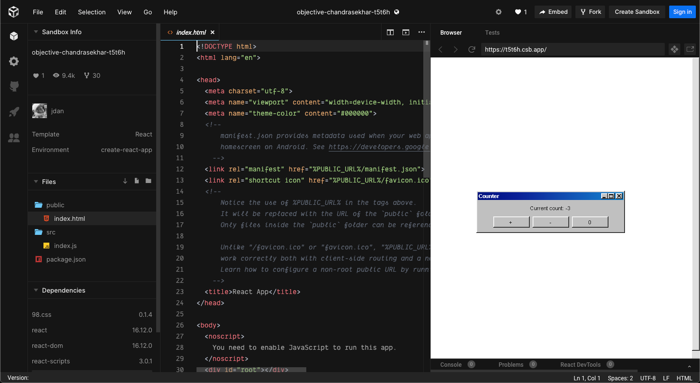
Task: Download the files using arrow icon
Action: click(x=125, y=181)
